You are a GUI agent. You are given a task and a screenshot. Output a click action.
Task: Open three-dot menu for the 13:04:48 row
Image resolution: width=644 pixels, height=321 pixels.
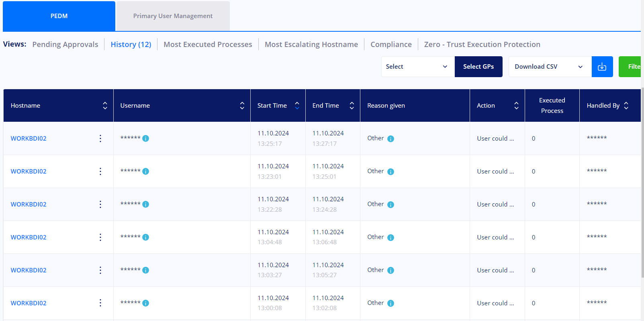(x=100, y=237)
